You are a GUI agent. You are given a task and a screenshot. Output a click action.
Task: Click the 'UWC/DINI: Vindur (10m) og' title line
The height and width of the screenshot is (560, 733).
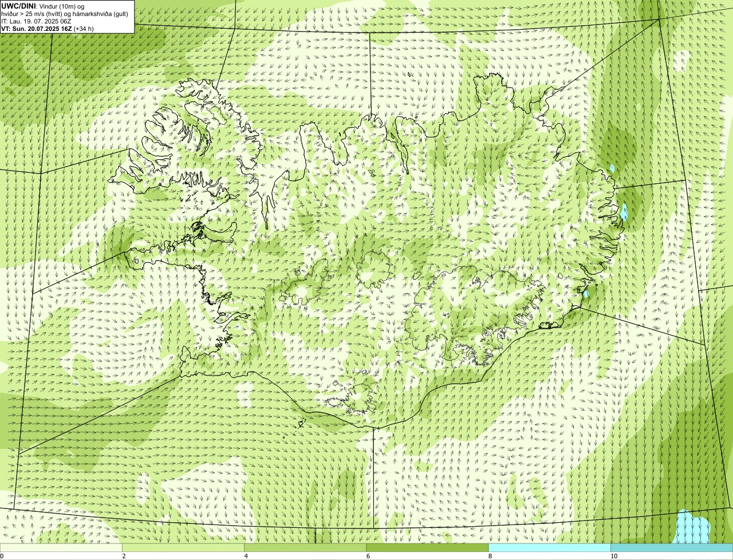click(x=43, y=6)
